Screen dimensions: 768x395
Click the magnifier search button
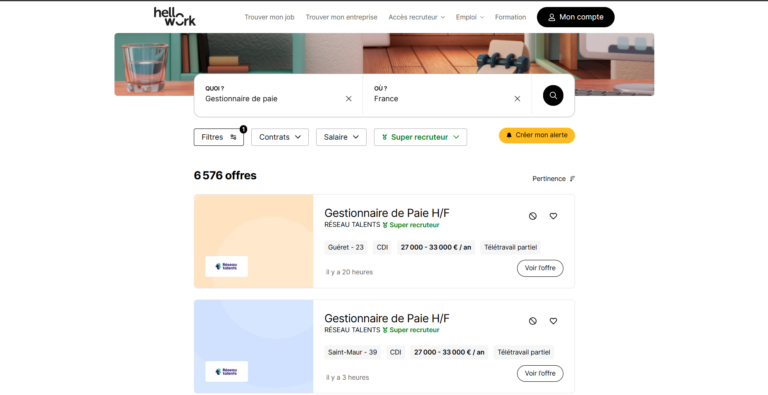click(553, 96)
